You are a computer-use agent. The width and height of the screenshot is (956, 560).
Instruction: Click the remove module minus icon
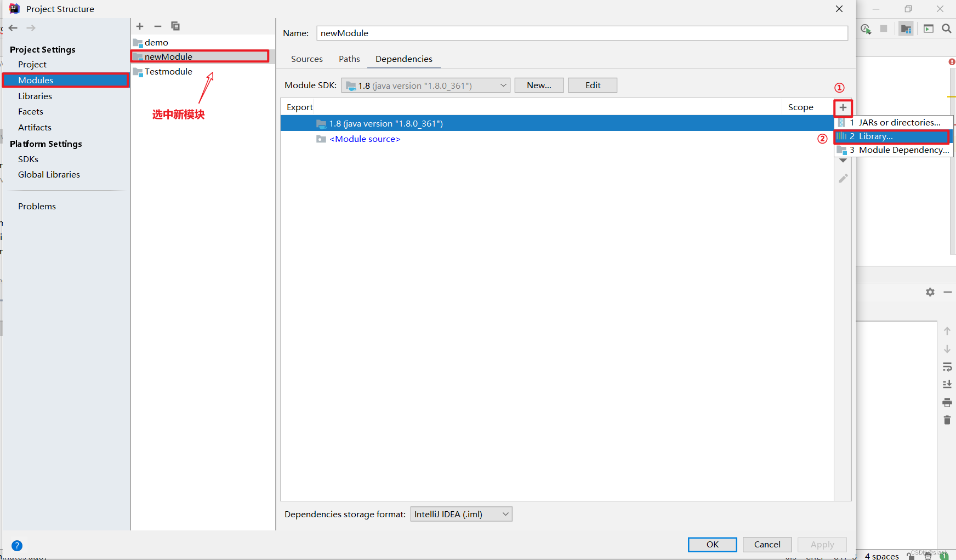(158, 26)
